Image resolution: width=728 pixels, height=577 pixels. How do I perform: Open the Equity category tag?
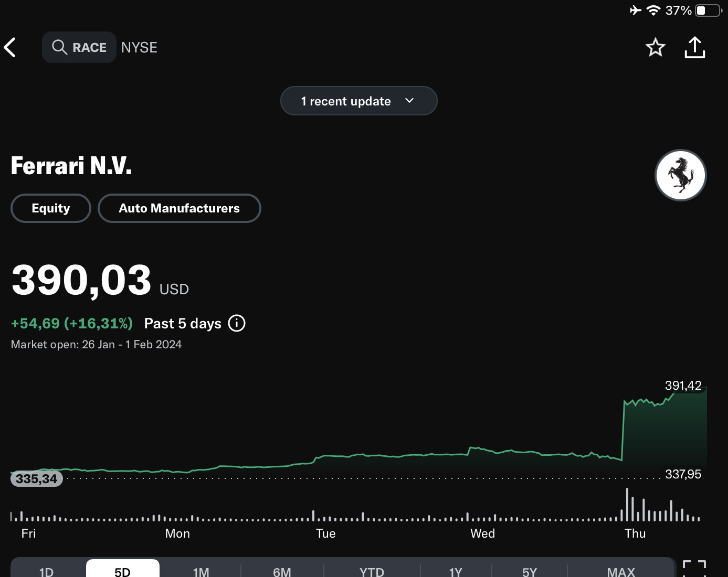click(51, 208)
